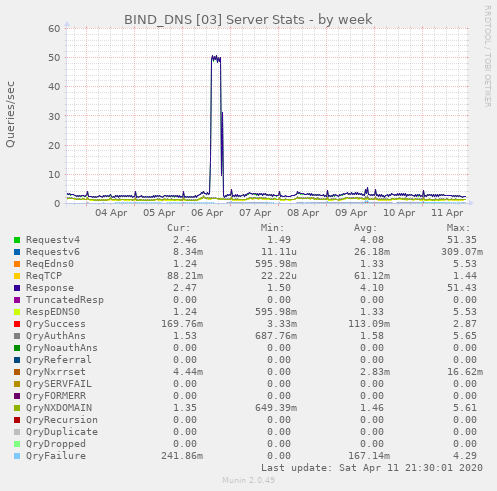
Task: Click the 04 Apr x-axis label
Action: point(111,213)
